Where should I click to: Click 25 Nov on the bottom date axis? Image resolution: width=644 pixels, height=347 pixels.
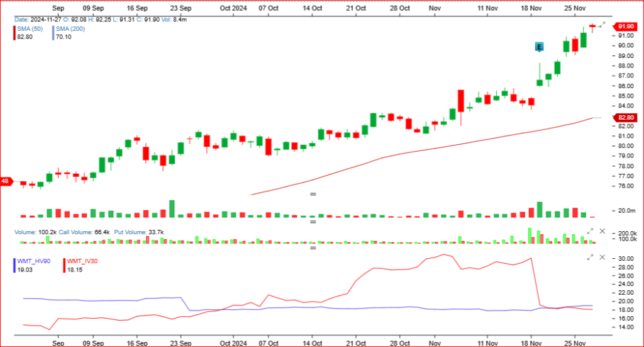pyautogui.click(x=575, y=343)
